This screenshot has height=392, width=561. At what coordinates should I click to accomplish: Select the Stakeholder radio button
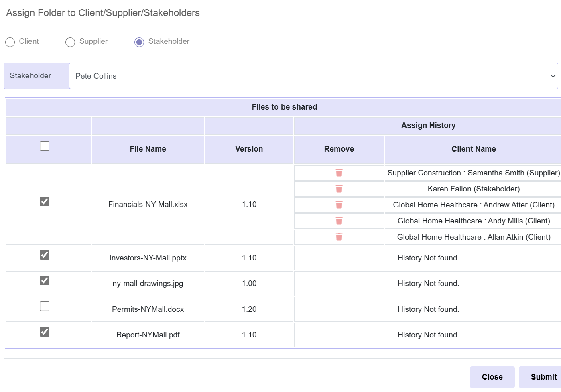click(x=139, y=42)
